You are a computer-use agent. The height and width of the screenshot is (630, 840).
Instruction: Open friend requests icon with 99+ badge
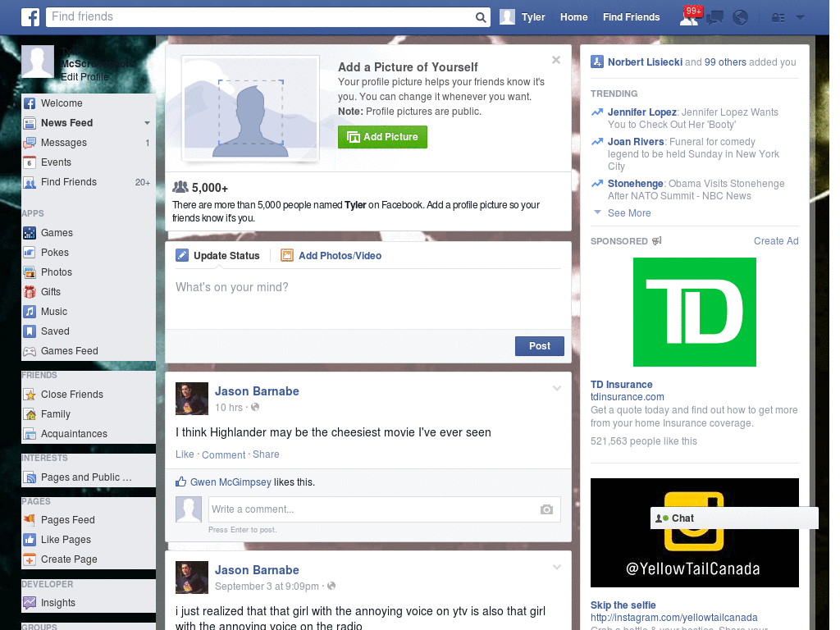point(690,17)
